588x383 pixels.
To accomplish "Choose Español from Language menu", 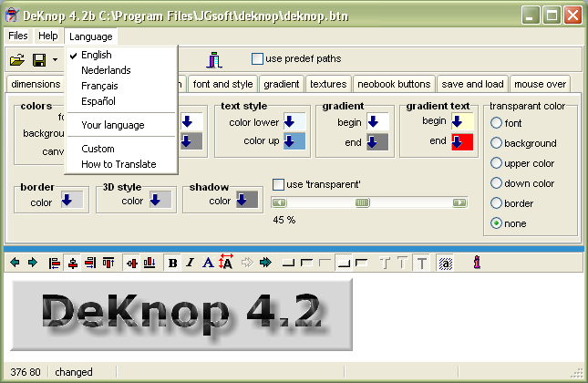I will point(120,101).
